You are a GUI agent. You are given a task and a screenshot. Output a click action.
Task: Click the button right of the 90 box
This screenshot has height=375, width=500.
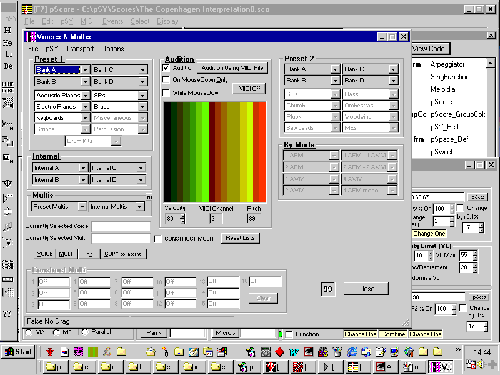pyautogui.click(x=366, y=289)
